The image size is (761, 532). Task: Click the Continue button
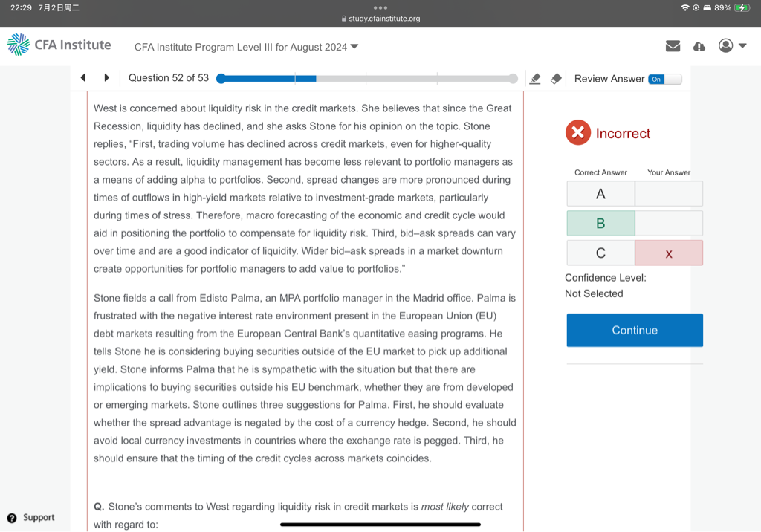coord(635,330)
